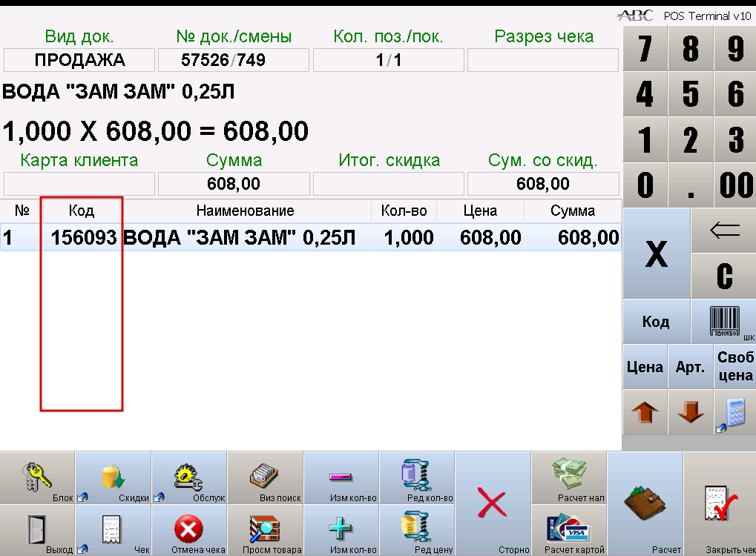
Task: Open the calculator icon button
Action: 735,412
